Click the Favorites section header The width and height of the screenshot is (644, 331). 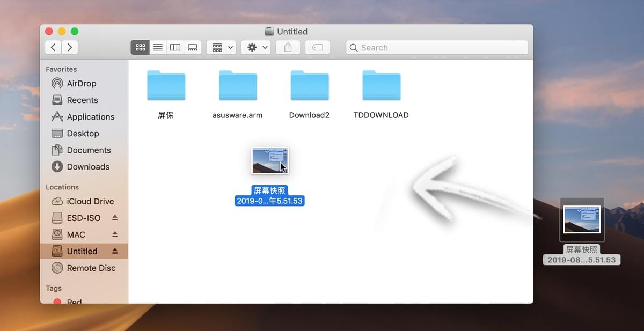click(61, 69)
